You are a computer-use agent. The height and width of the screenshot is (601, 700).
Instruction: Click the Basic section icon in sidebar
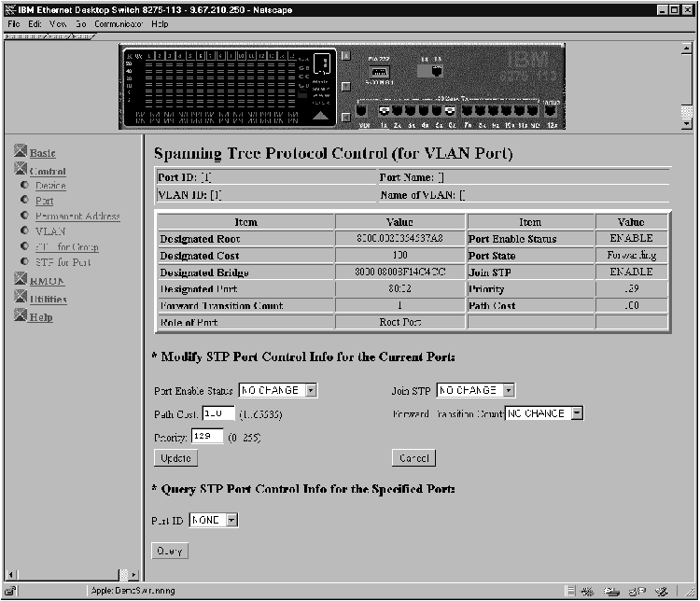tap(21, 152)
